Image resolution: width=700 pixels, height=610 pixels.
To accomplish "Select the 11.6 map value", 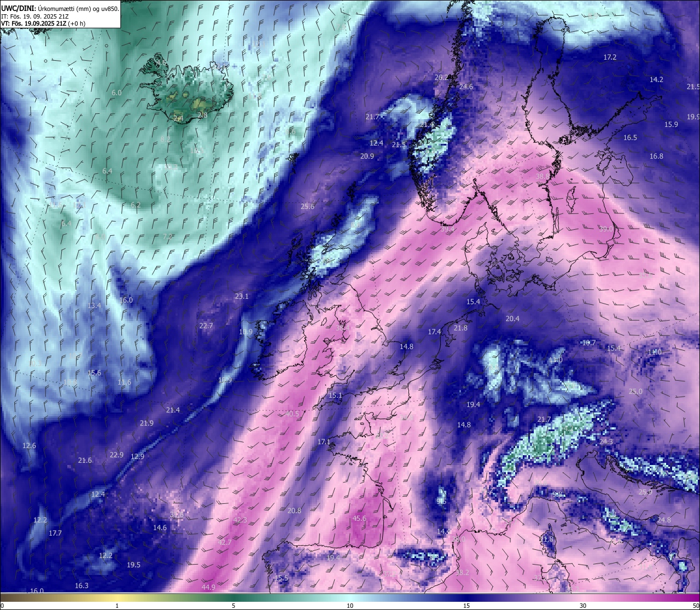I will coord(124,382).
